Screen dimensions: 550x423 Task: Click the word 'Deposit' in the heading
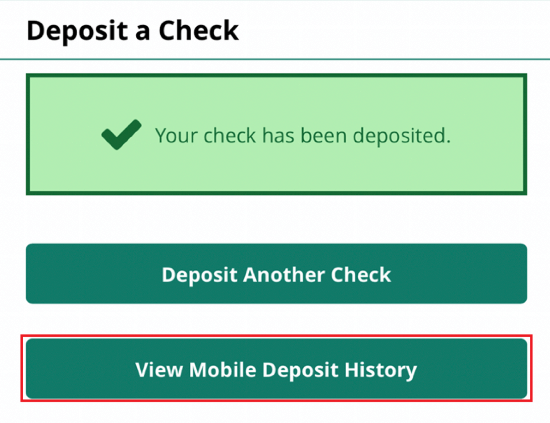[77, 32]
